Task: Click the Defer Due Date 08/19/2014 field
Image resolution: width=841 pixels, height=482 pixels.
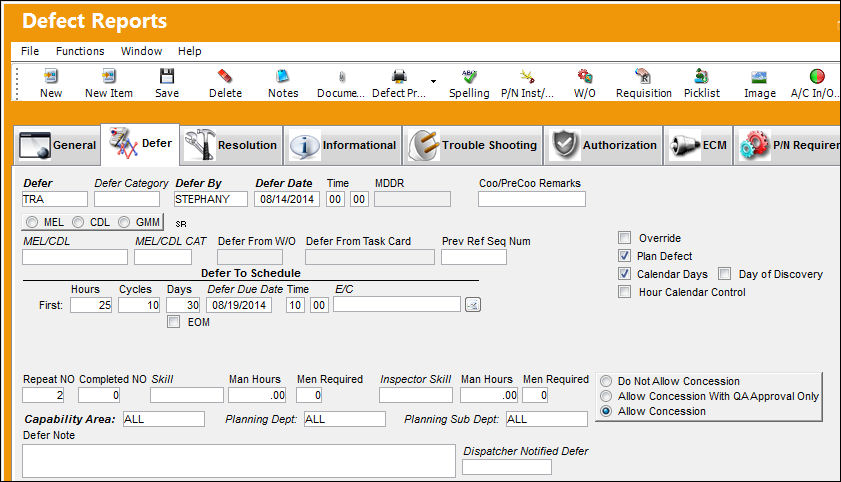Action: click(239, 306)
